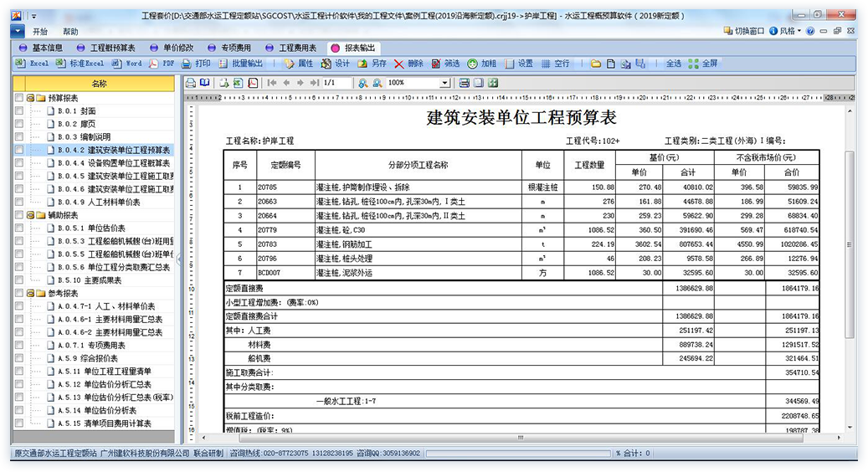Check the box for 预算报表 folder
Screen dimensions: 868x472
18,98
